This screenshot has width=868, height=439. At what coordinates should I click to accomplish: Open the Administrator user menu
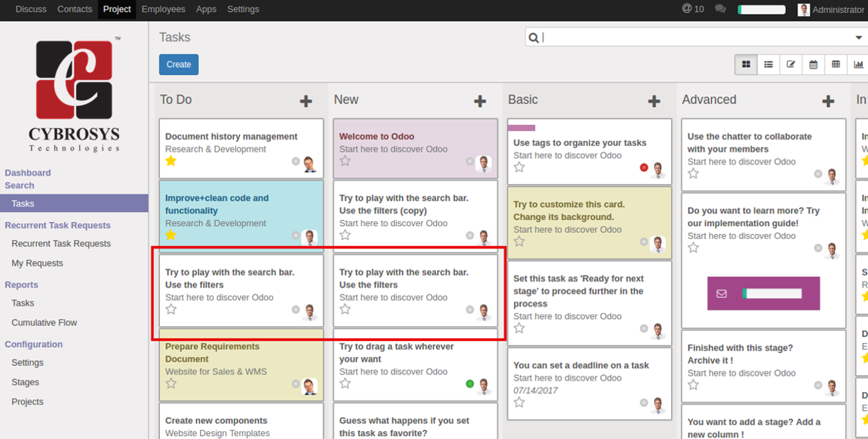[831, 10]
